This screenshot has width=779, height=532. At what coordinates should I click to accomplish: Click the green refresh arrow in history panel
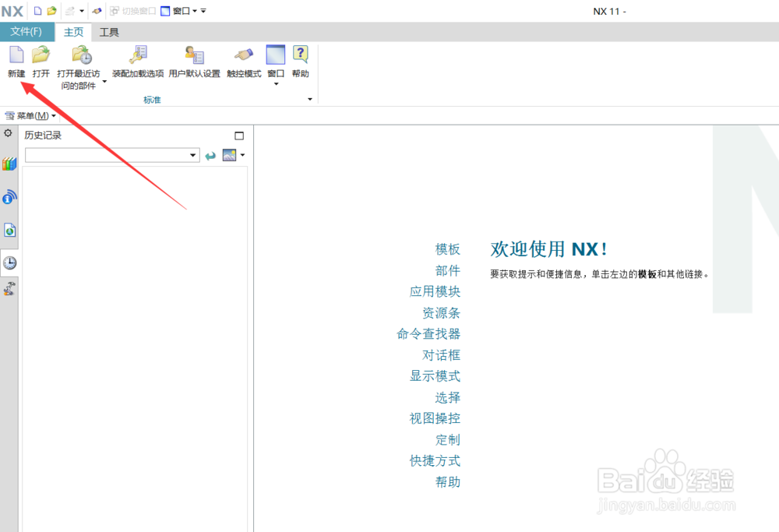[x=210, y=156]
